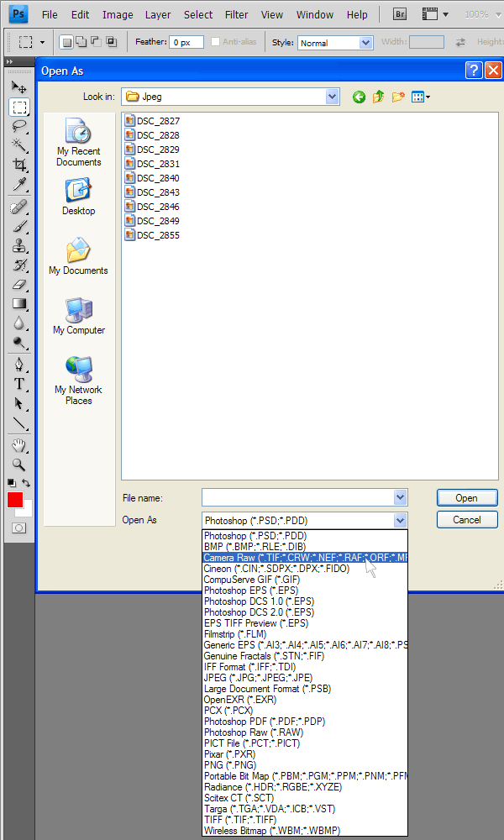Screen dimensions: 504x840
Task: Select the Type tool
Action: pos(19,384)
